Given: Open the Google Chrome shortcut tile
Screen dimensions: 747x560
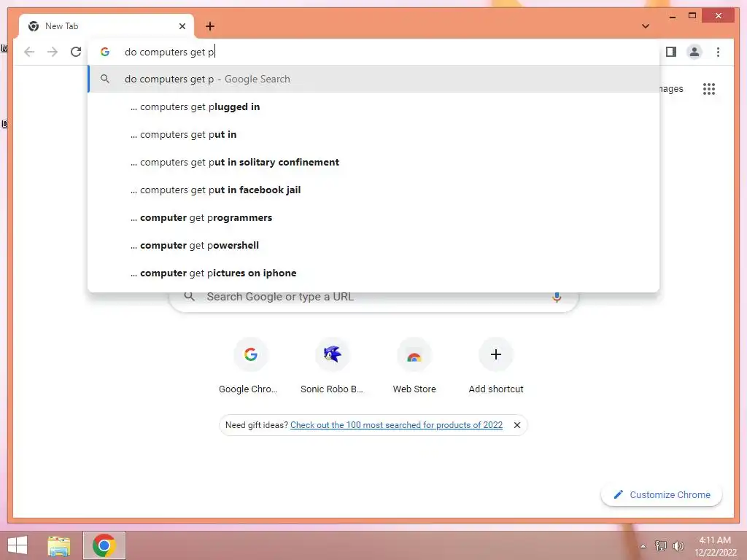Looking at the screenshot, I should (251, 366).
